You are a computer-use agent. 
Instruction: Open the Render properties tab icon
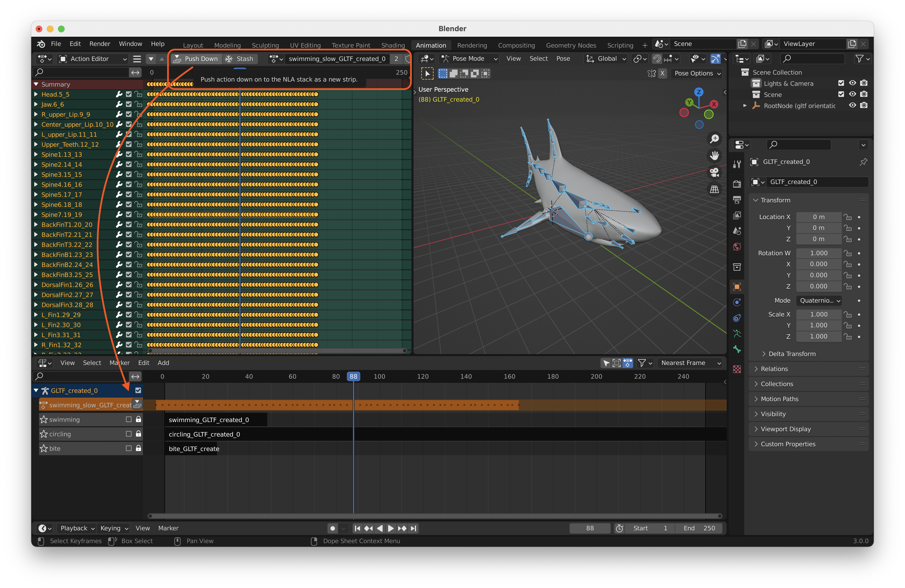(x=737, y=184)
